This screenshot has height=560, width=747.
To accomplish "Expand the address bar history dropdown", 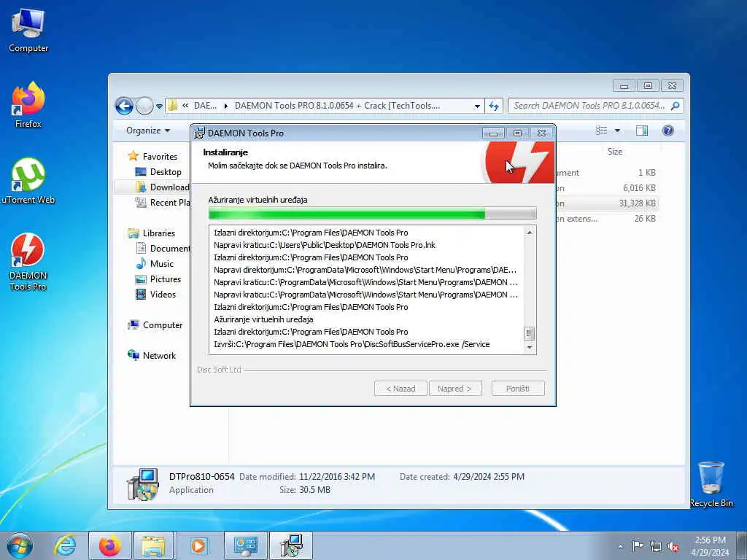I will [x=477, y=106].
